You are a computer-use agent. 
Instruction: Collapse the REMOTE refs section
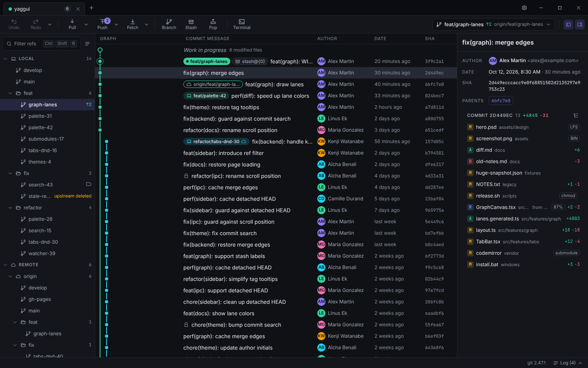[x=5, y=265]
